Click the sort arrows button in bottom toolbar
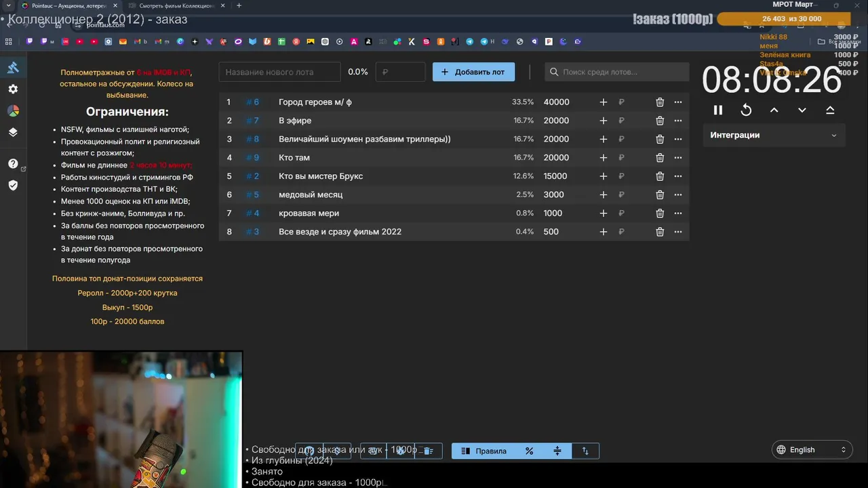This screenshot has height=488, width=868. click(585, 451)
